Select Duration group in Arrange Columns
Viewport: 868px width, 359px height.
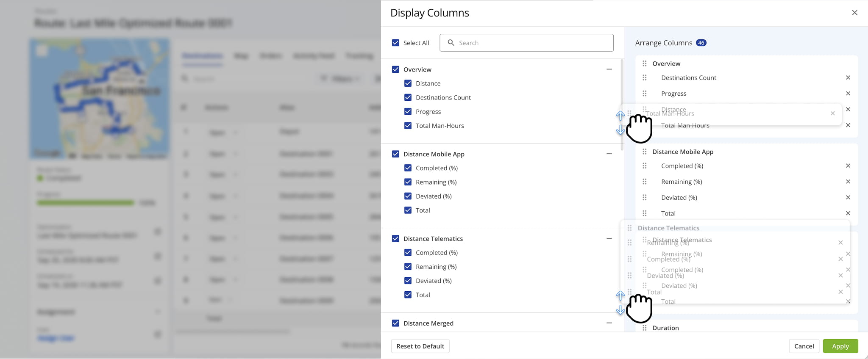click(x=665, y=328)
